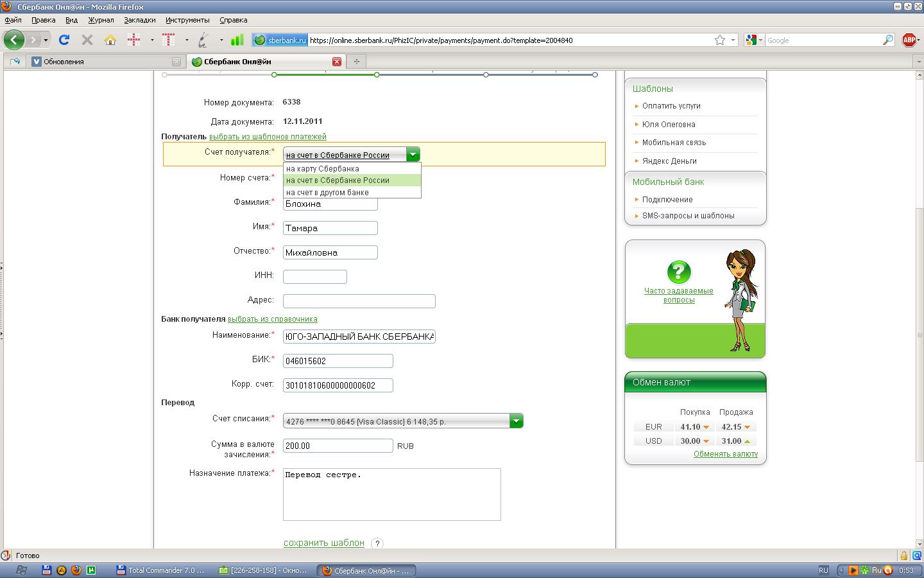Click the Windows Start button
The width and height of the screenshot is (924, 578).
(x=21, y=570)
